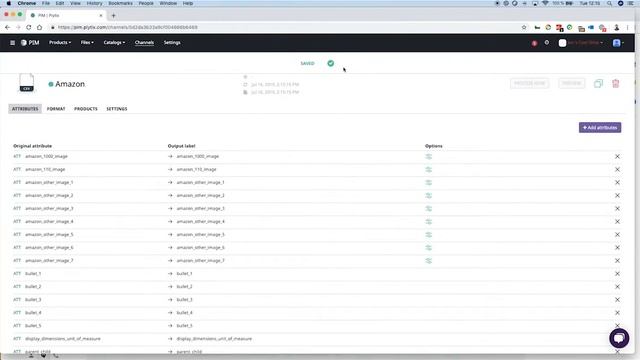This screenshot has height=360, width=640.
Task: Open options for amazon_other_image_2 row
Action: (x=429, y=196)
